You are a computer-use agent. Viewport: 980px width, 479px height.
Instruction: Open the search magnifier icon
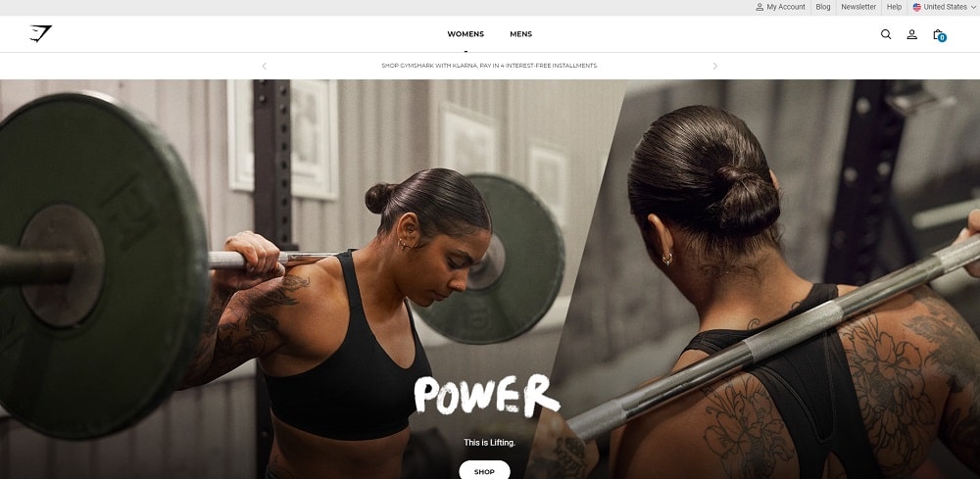coord(886,34)
